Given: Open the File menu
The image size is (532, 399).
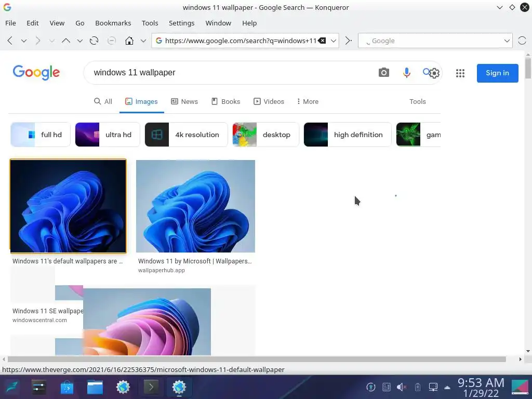Looking at the screenshot, I should 10,23.
